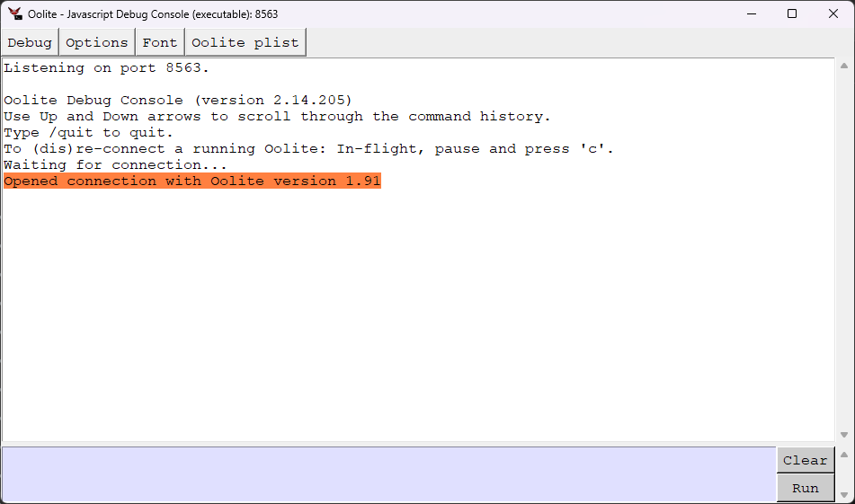Click the highlighted 'Opened connection with Oolite' line
Viewport: 855px width, 504px height.
click(191, 181)
